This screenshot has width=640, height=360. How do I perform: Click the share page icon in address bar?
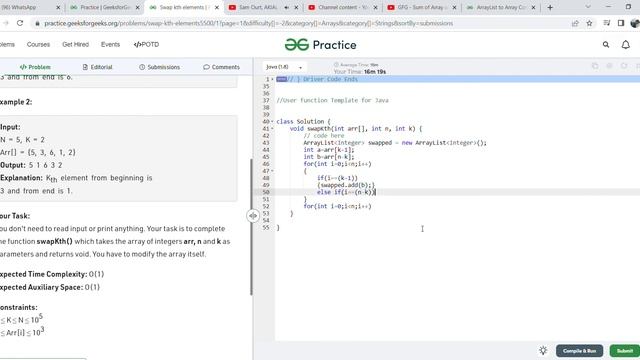pos(575,23)
